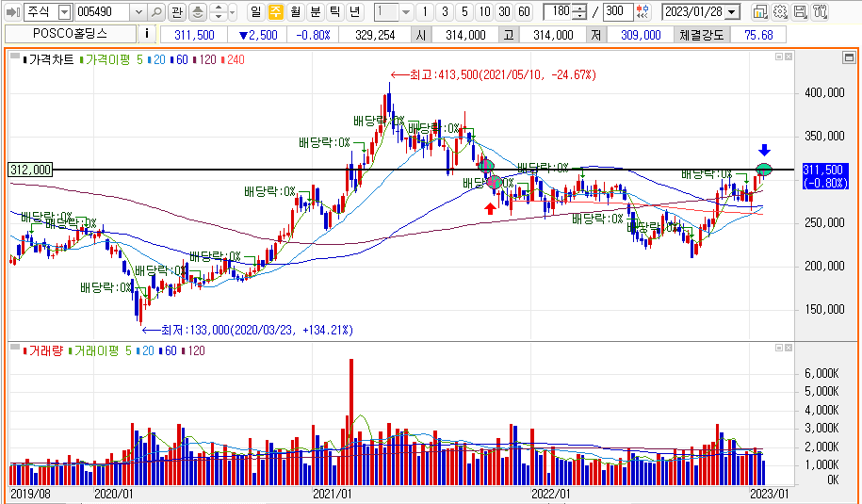
Task: Click the 최저:133,000 low annotation
Action: click(x=248, y=331)
